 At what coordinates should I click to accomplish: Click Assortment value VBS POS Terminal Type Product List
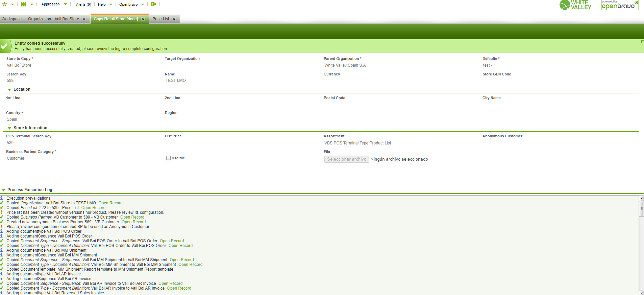click(x=358, y=143)
